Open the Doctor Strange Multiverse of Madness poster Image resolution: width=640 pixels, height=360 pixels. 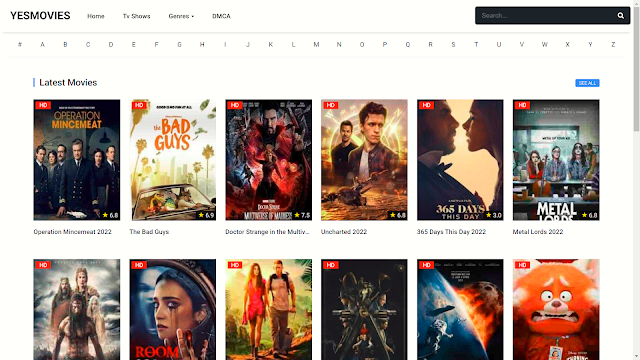pos(269,160)
